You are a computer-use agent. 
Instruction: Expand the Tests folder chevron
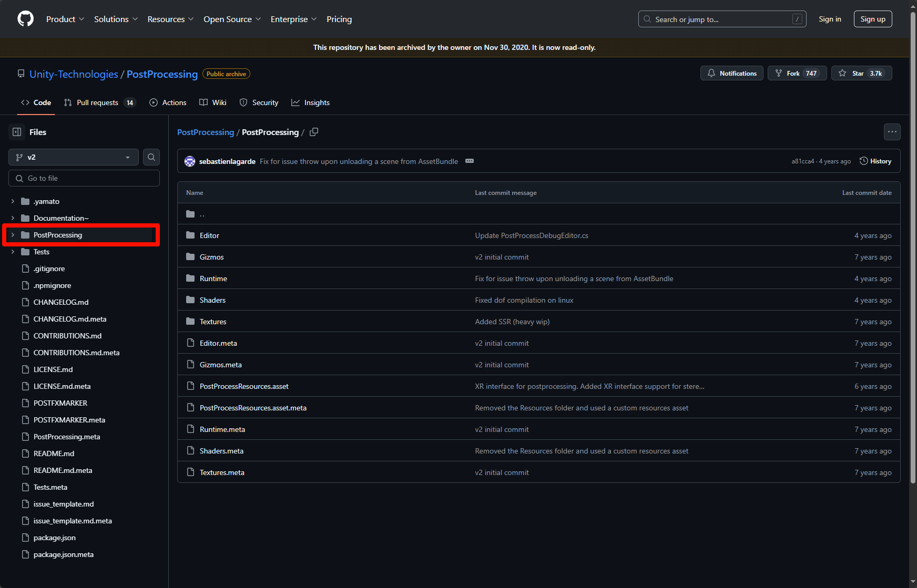tap(13, 252)
